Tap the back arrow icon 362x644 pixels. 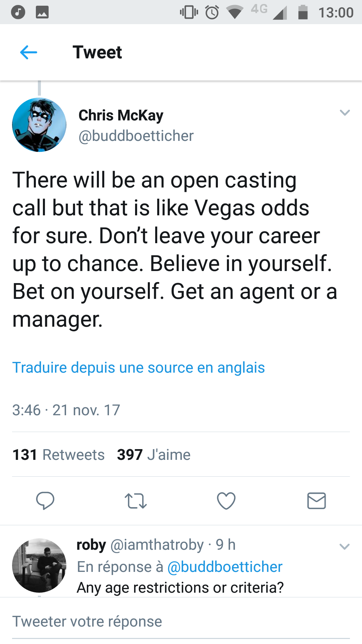click(x=28, y=52)
